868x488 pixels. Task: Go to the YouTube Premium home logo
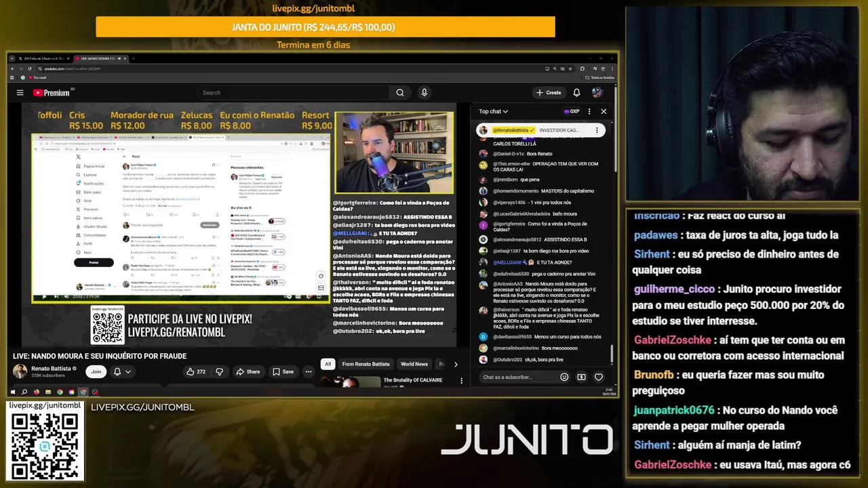52,93
